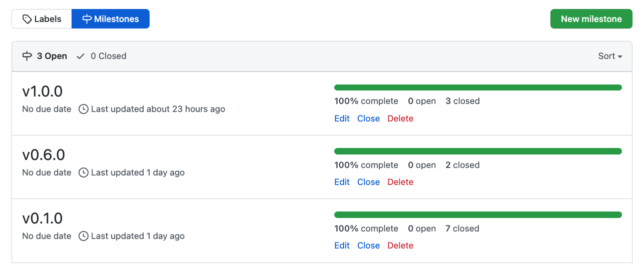Open the v0.1.0 milestone title

pyautogui.click(x=43, y=218)
